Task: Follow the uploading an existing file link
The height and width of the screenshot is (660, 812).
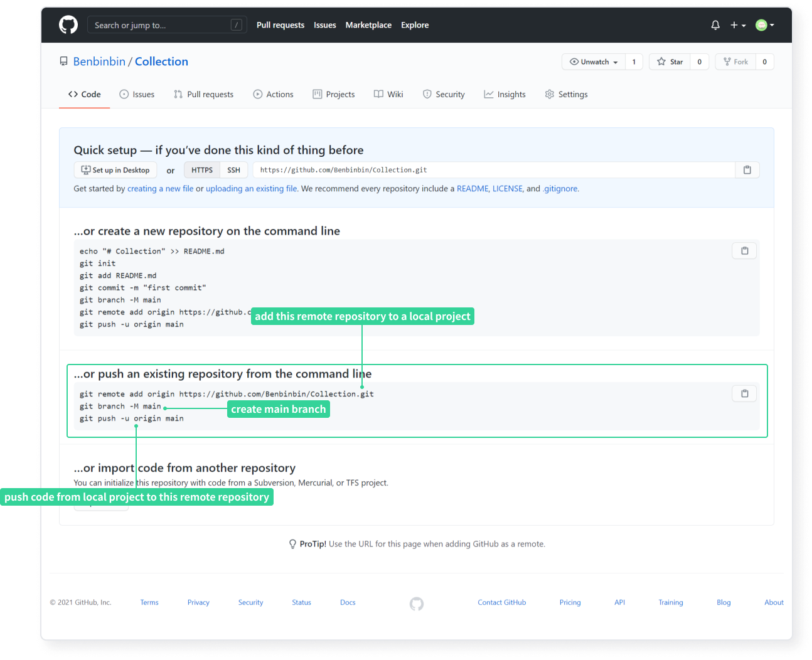Action: [251, 189]
